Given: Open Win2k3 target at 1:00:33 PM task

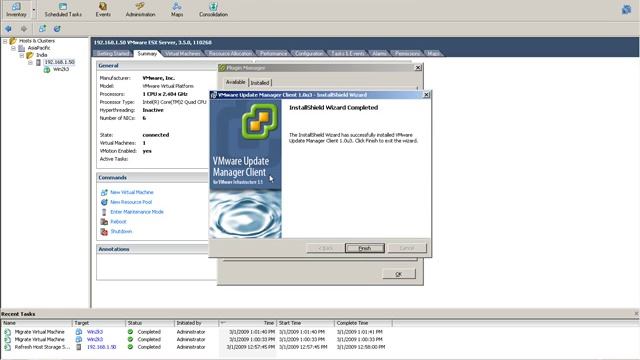Looking at the screenshot, I should point(95,339).
